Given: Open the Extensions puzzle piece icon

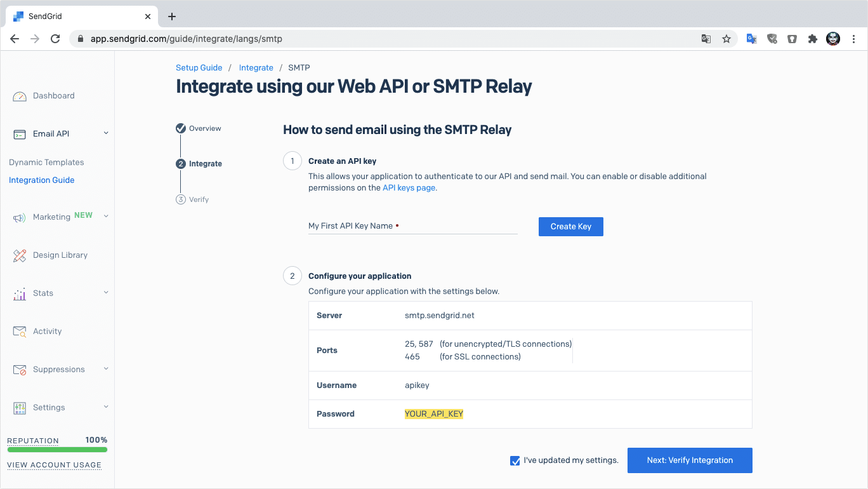Looking at the screenshot, I should click(813, 39).
